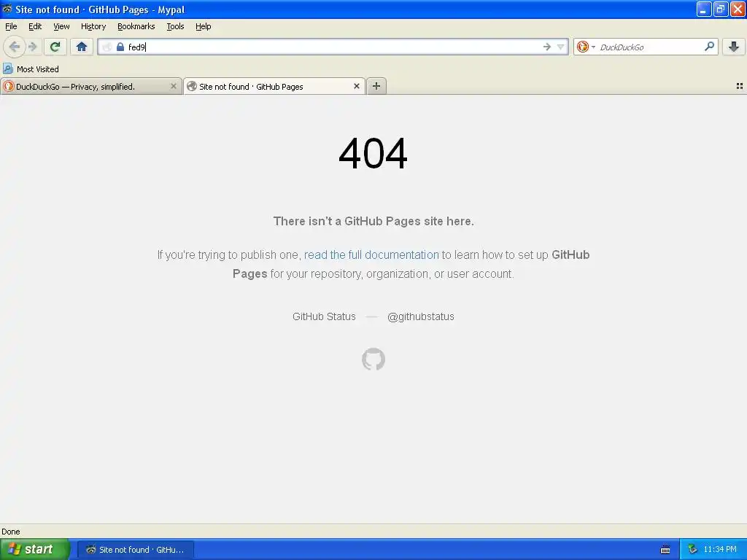
Task: Click the Most Visited bookmark icon
Action: pyautogui.click(x=7, y=69)
